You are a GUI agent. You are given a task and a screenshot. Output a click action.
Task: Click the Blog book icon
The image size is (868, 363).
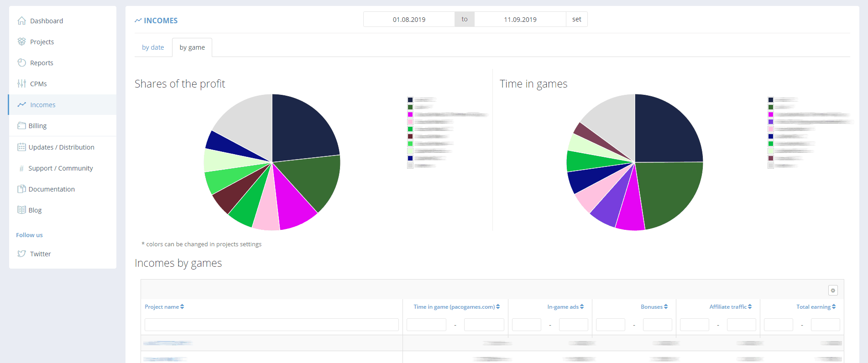[21, 210]
